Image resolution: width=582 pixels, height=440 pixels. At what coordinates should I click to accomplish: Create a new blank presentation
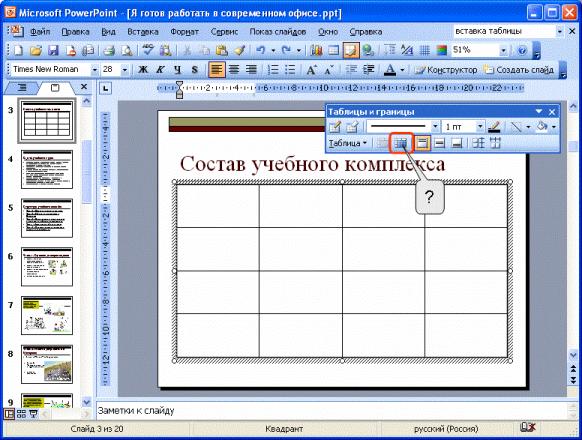coord(18,50)
